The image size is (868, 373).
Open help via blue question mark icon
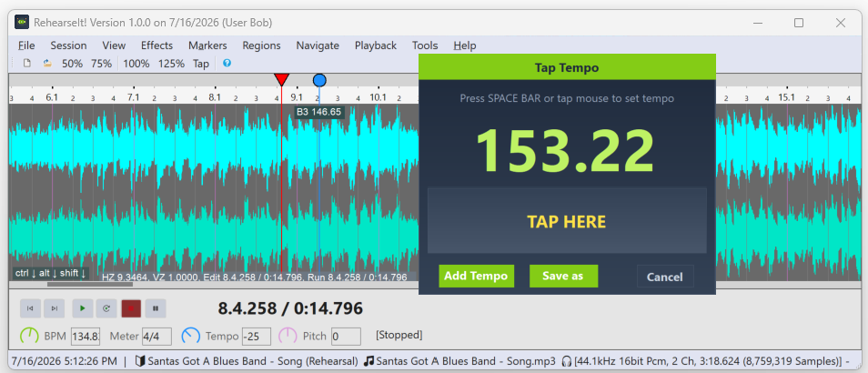coord(227,63)
